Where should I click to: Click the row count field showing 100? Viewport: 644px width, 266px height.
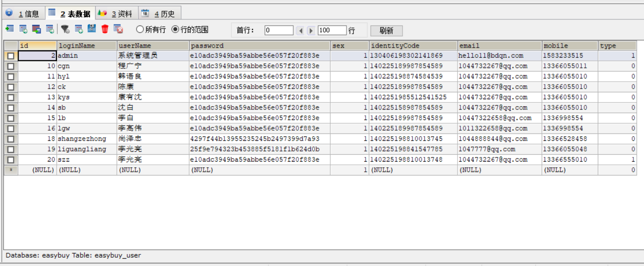pyautogui.click(x=332, y=30)
